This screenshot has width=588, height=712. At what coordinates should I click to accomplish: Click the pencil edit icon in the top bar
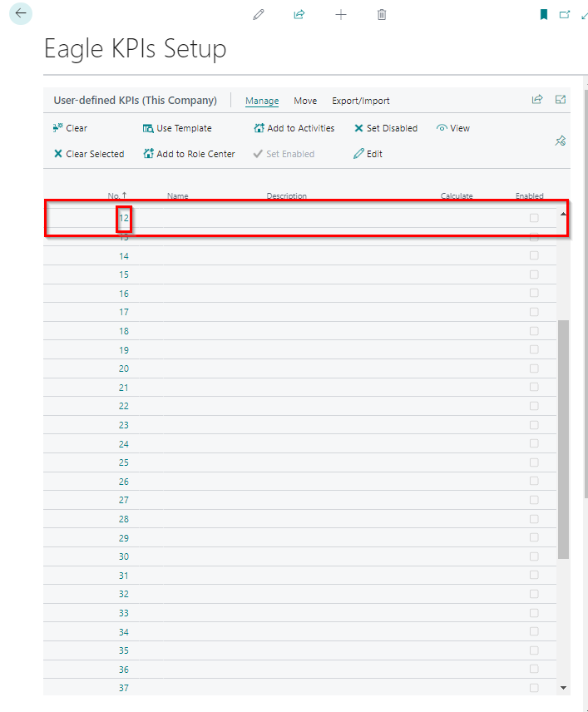point(259,15)
